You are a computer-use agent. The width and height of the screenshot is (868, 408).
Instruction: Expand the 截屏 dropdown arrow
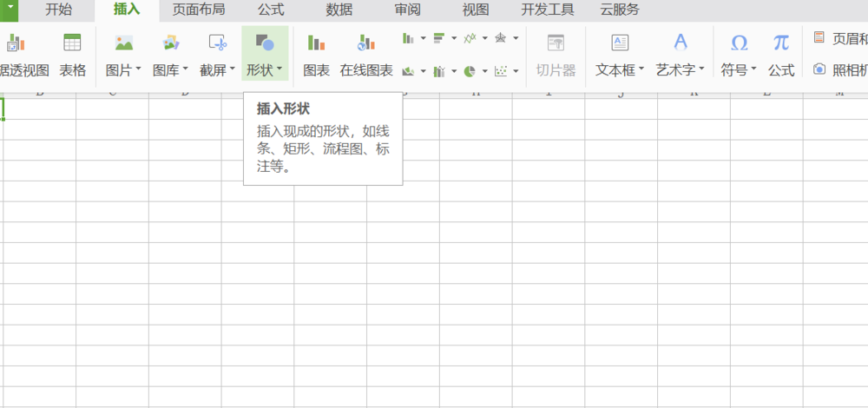pos(233,69)
